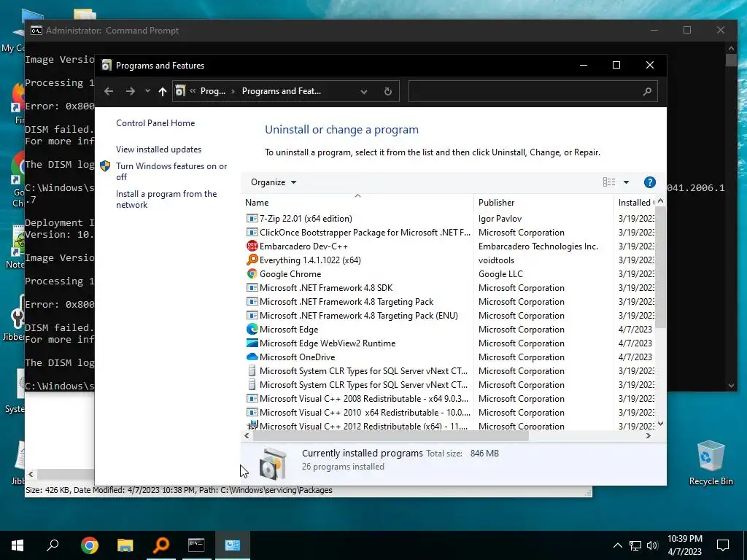Go up one level with the up arrow
The width and height of the screenshot is (747, 560).
click(x=163, y=91)
